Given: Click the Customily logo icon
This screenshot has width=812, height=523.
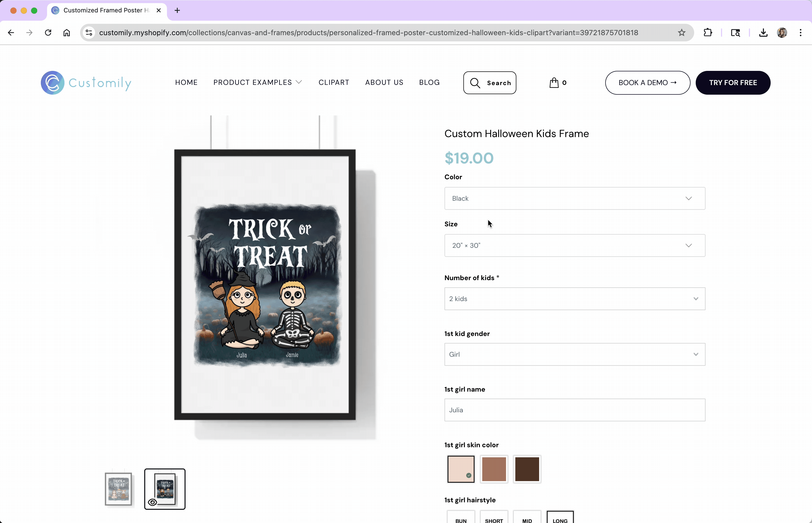Looking at the screenshot, I should pyautogui.click(x=53, y=83).
